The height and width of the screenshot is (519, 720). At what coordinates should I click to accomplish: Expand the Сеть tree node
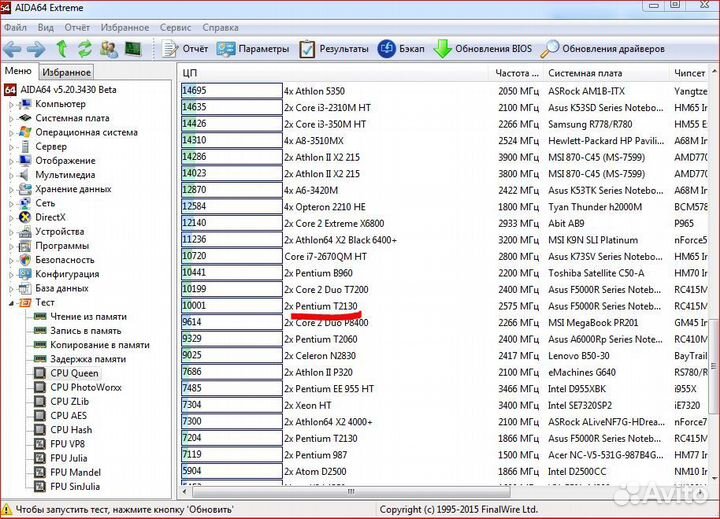click(11, 203)
